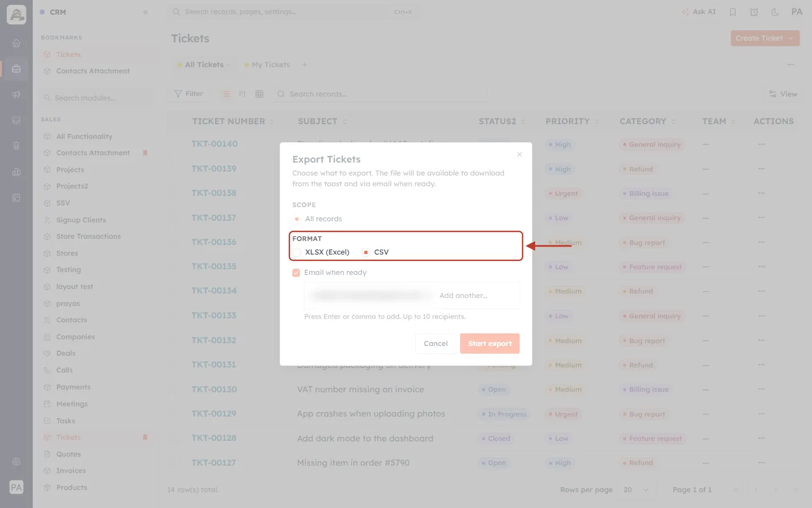Uncheck the Email when ready checkbox
This screenshot has height=508, width=812.
[296, 273]
